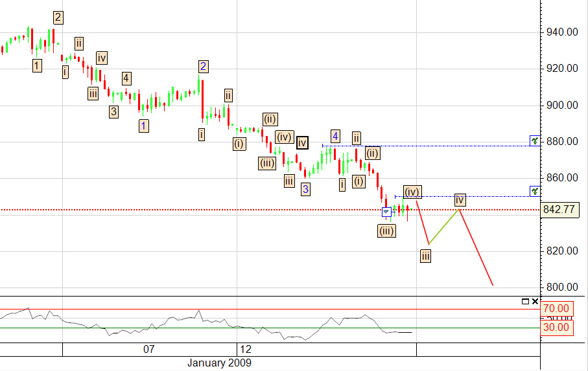Click the blue down-triangle marker box on the candles
The height and width of the screenshot is (371, 588).
pos(386,212)
